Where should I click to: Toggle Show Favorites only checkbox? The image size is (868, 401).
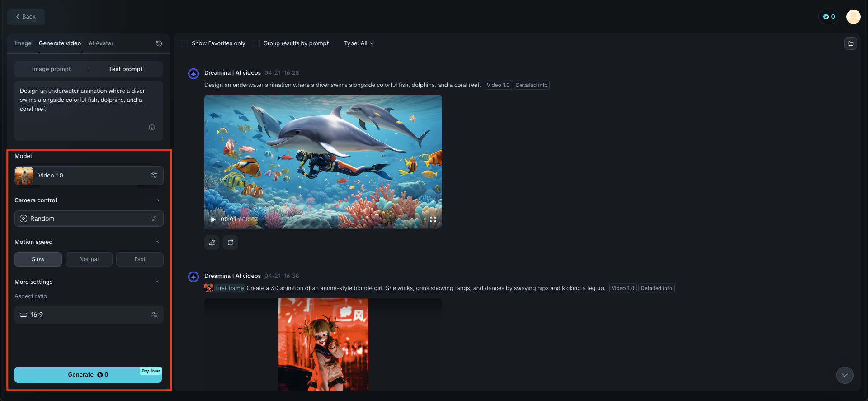point(184,43)
